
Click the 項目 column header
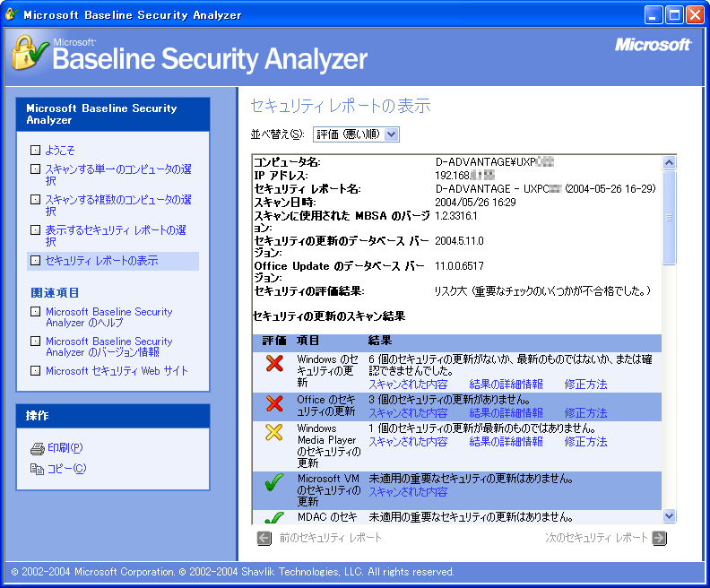[307, 341]
